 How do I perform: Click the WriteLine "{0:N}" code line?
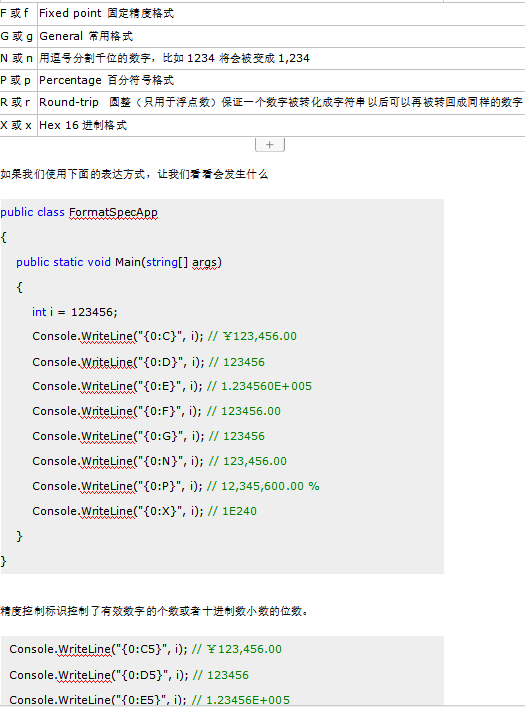coord(159,462)
